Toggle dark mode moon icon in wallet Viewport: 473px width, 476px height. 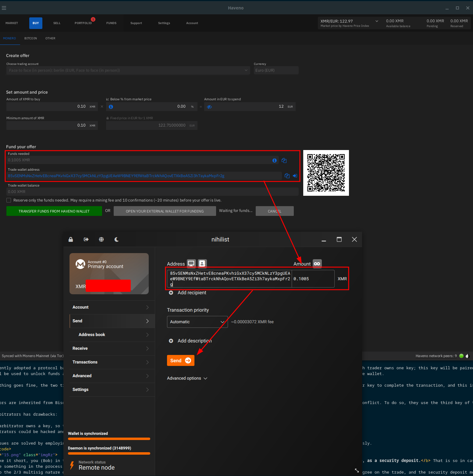116,239
